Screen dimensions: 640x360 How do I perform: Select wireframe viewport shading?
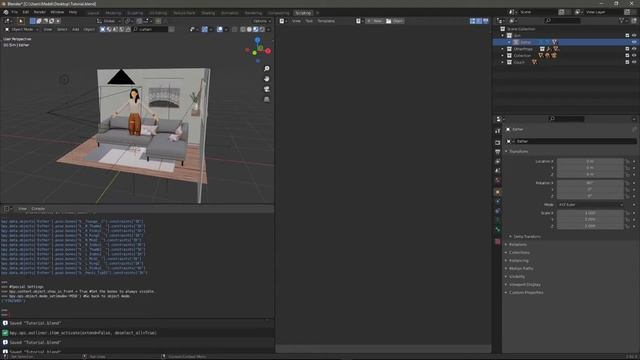point(243,29)
